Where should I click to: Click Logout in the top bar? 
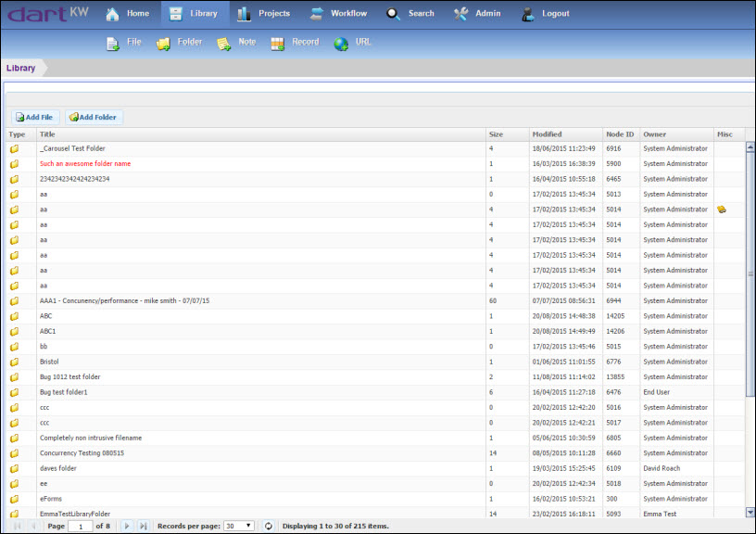[x=546, y=14]
